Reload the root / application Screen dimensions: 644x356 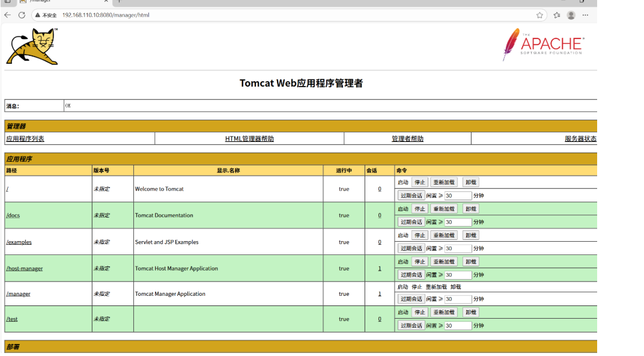444,182
